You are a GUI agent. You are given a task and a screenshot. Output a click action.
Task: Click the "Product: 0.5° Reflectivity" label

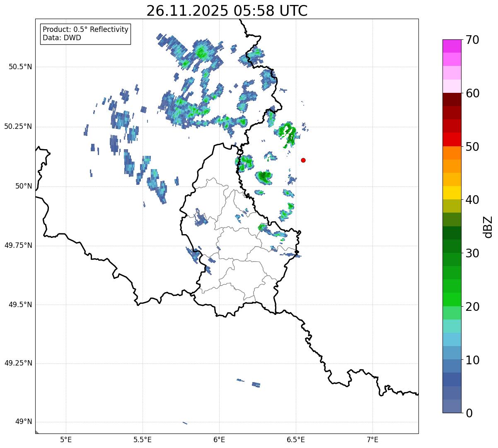click(x=85, y=30)
